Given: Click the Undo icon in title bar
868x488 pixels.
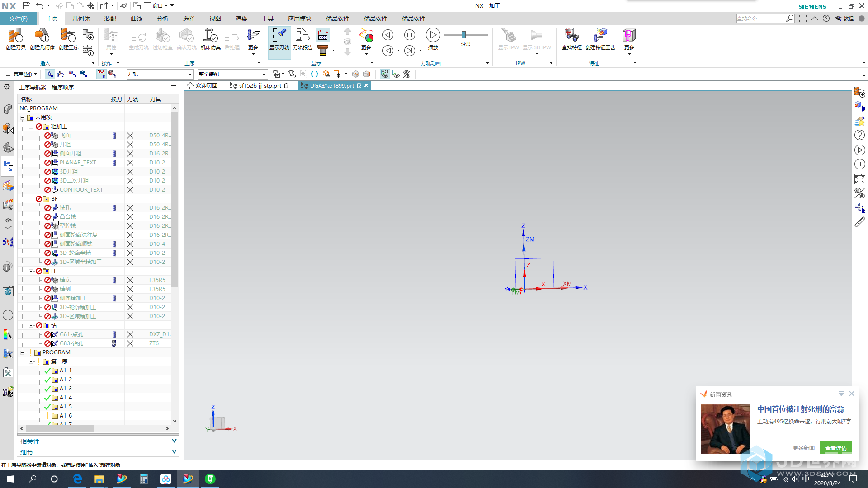Looking at the screenshot, I should pos(40,6).
